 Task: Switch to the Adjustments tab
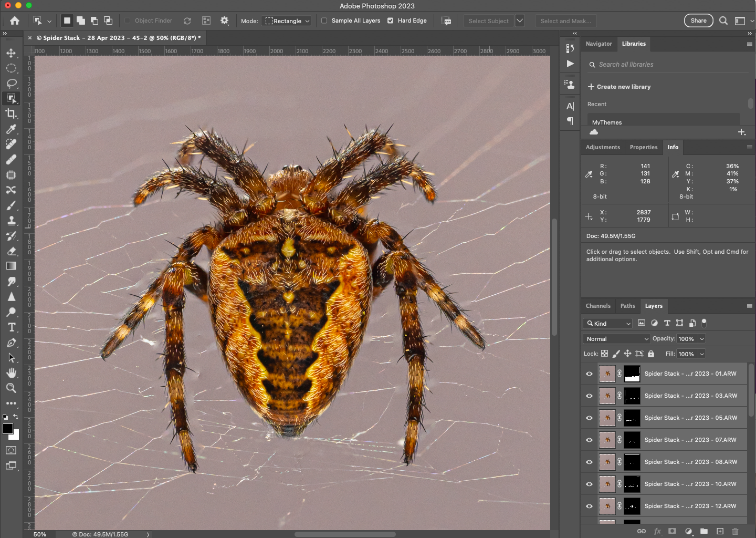point(603,147)
